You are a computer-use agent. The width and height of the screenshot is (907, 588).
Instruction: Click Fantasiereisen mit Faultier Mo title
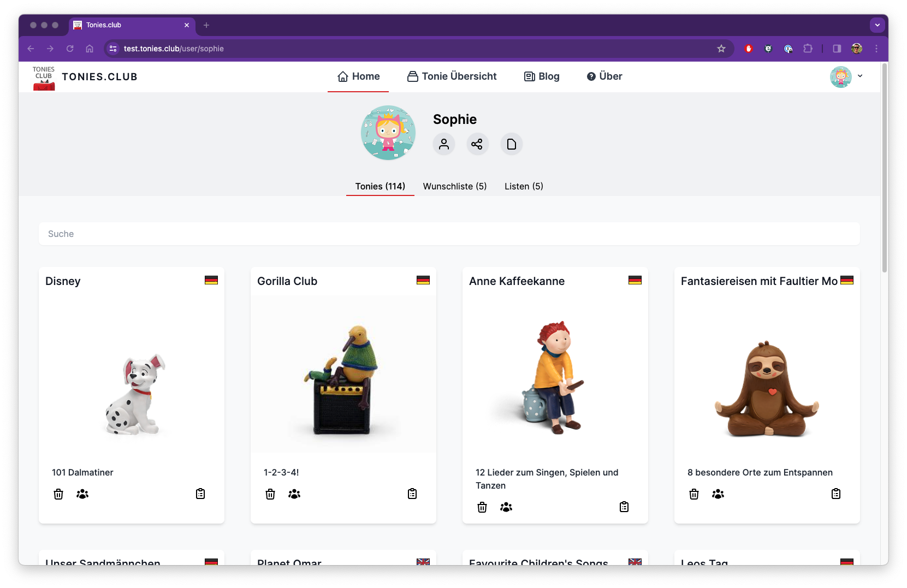[x=759, y=281]
